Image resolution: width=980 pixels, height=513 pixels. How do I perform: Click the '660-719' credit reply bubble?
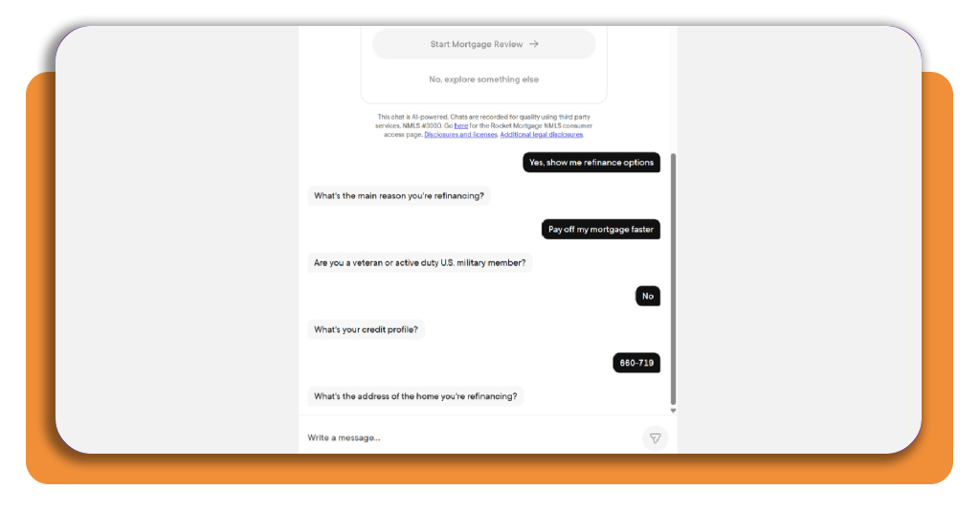click(x=636, y=363)
